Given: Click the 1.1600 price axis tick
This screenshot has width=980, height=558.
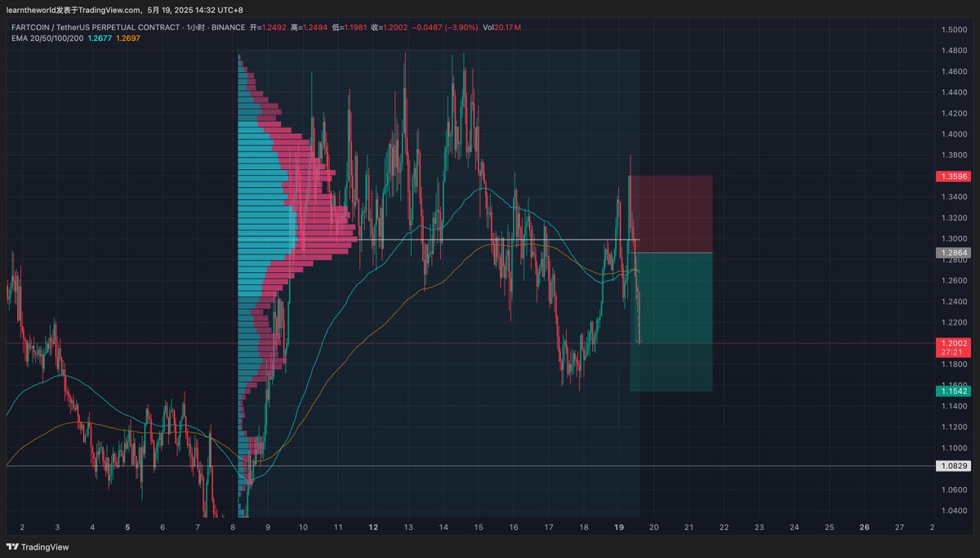Looking at the screenshot, I should (954, 386).
